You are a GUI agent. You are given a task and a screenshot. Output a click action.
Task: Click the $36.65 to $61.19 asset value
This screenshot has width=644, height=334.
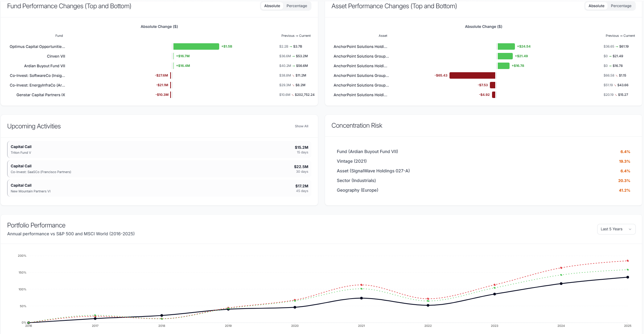tap(616, 46)
